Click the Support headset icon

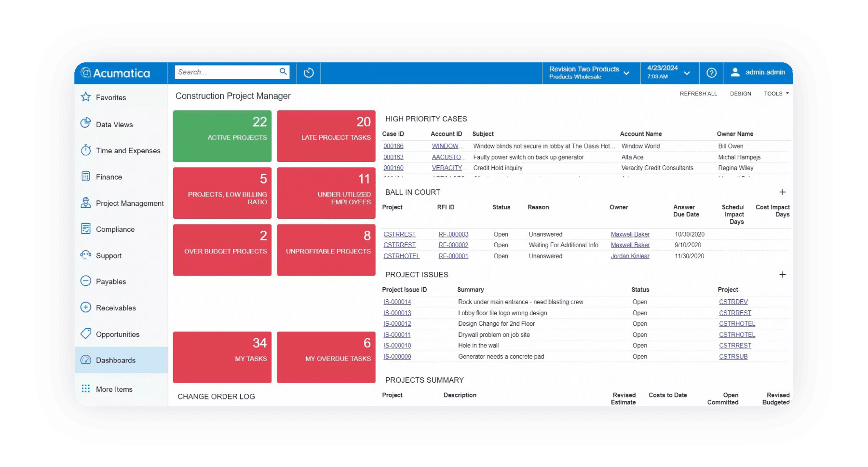tap(86, 255)
